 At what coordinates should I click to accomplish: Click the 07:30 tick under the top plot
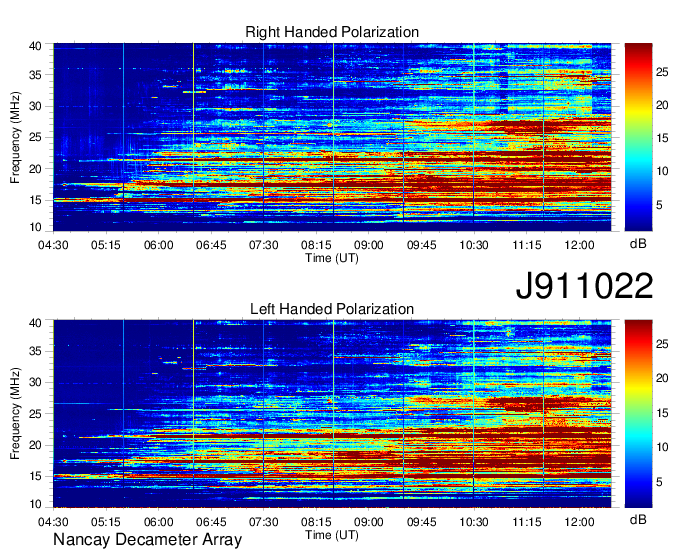[264, 245]
